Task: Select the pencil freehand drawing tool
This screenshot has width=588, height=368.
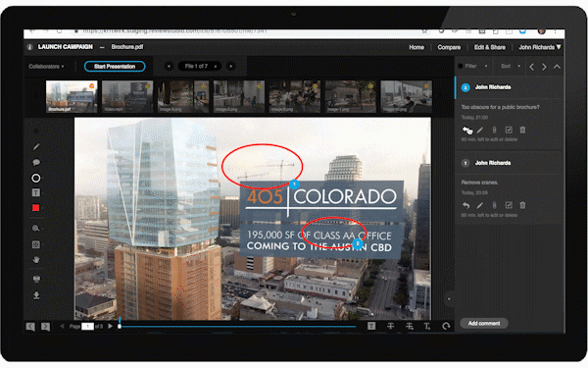Action: [x=36, y=147]
